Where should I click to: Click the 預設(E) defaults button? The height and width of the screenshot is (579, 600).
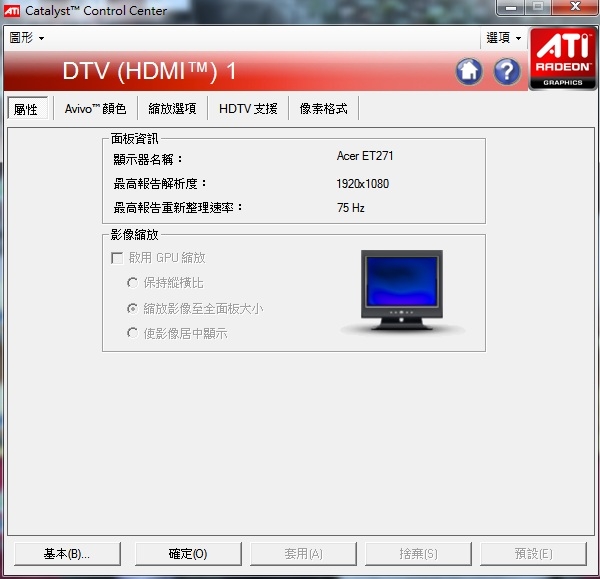coord(533,553)
